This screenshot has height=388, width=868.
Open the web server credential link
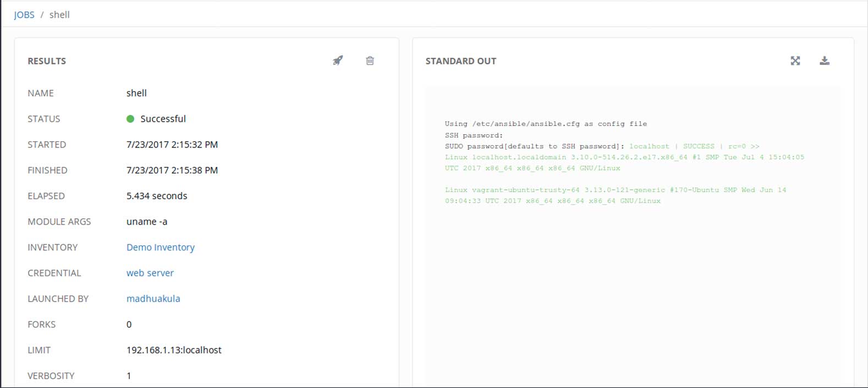[x=150, y=273]
